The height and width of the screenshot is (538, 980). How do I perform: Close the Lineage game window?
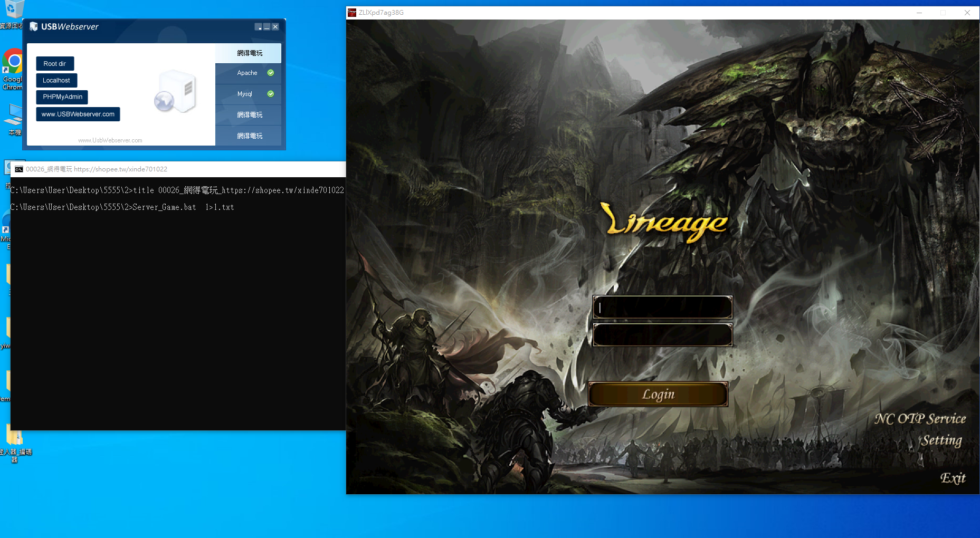point(967,13)
